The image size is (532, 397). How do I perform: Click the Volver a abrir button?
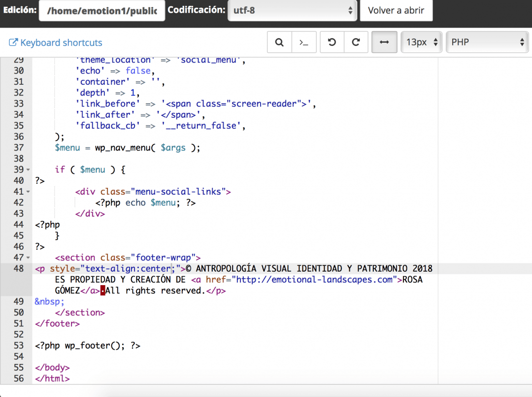[396, 11]
